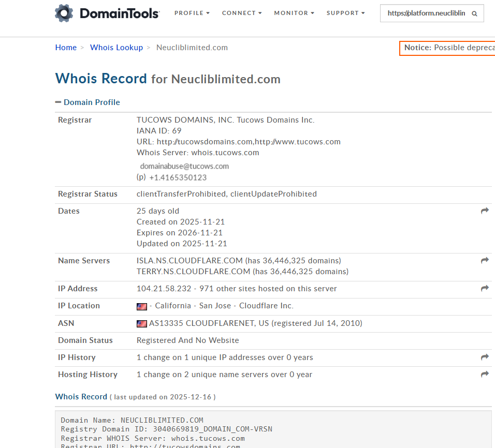Click the domainabuse@tucows.com email address
The image size is (495, 448).
click(184, 167)
